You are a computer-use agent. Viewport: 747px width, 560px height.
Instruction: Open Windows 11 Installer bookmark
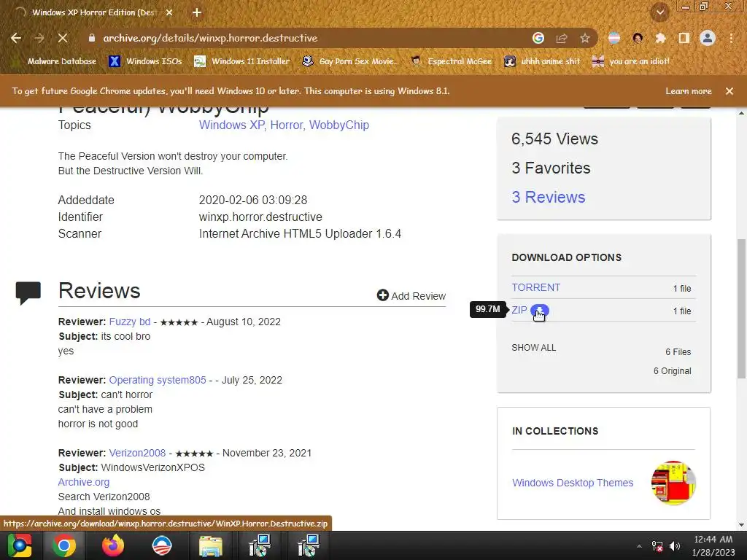point(242,61)
